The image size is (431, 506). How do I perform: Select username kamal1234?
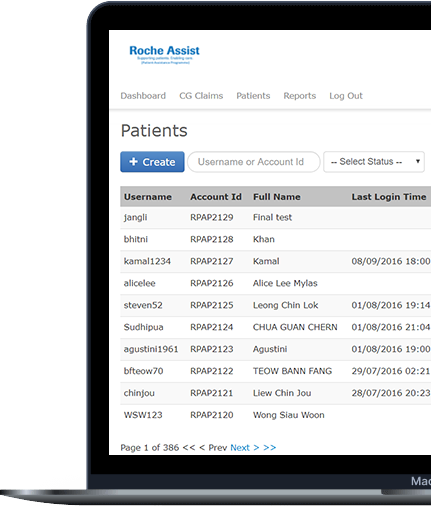tap(147, 261)
